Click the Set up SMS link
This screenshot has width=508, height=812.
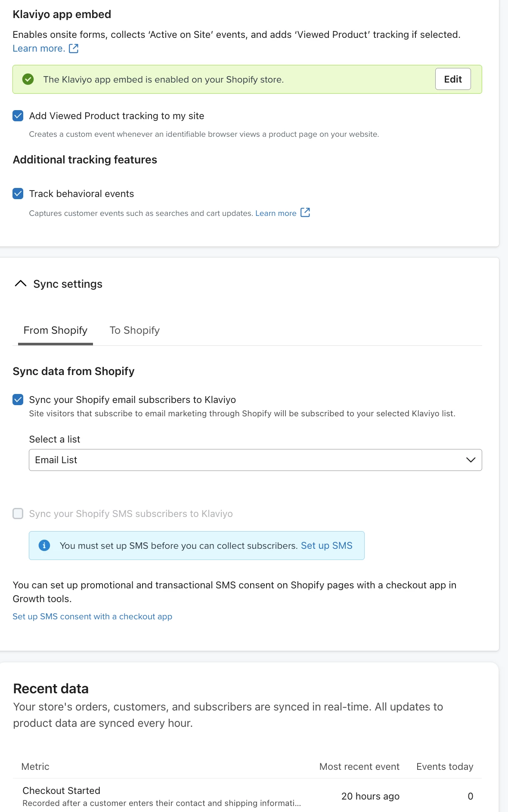pos(327,545)
